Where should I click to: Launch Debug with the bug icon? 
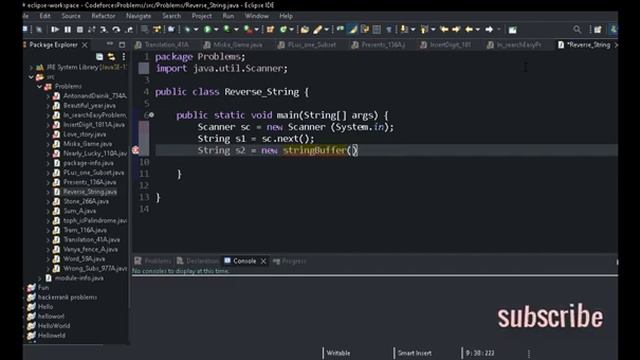[187, 29]
